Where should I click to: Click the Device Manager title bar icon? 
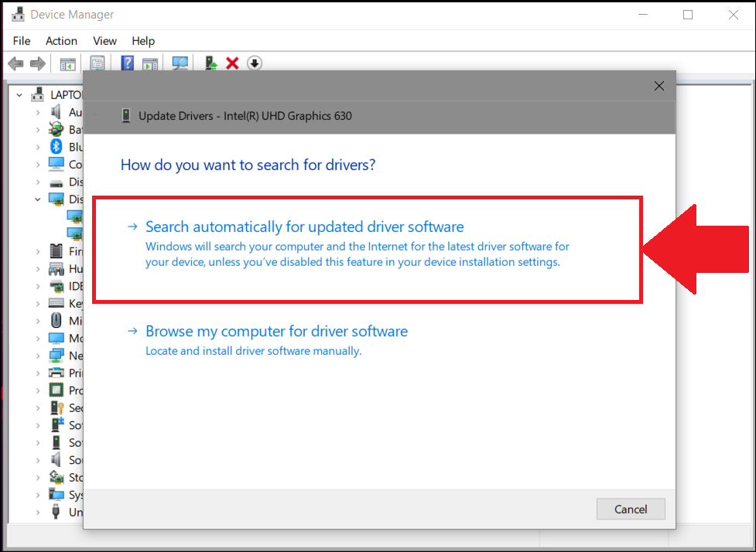pyautogui.click(x=17, y=14)
